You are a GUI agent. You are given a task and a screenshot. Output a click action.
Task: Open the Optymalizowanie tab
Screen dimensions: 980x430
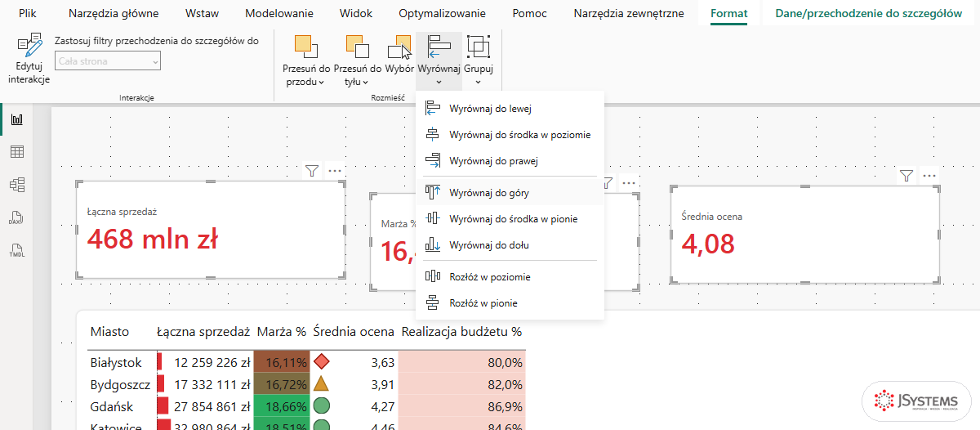coord(442,13)
